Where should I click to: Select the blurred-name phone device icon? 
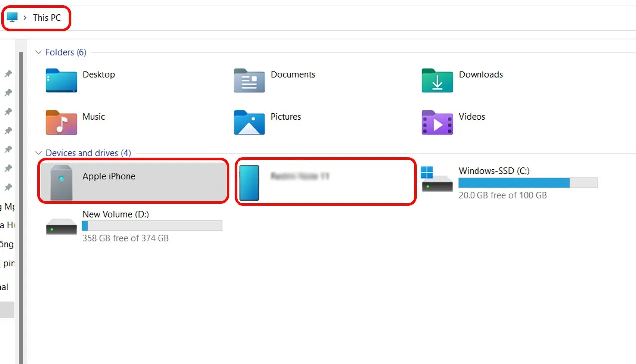(x=249, y=183)
